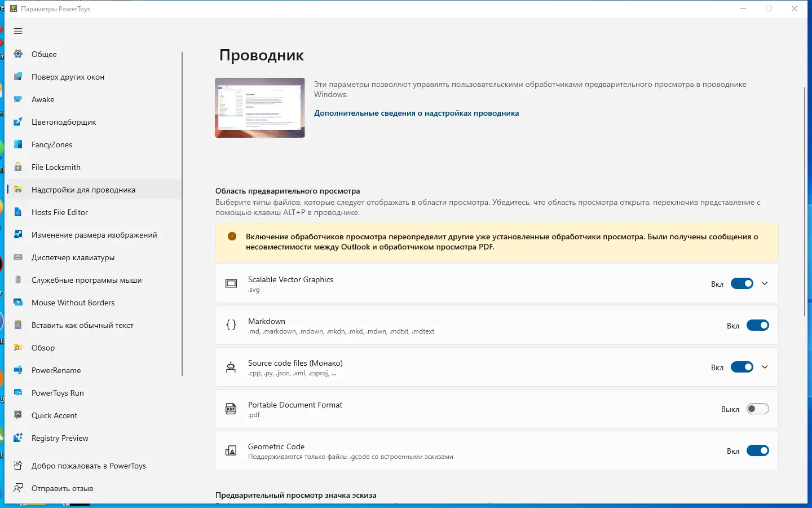Turn off the Markdown preview toggle
Image resolution: width=812 pixels, height=508 pixels.
point(758,325)
